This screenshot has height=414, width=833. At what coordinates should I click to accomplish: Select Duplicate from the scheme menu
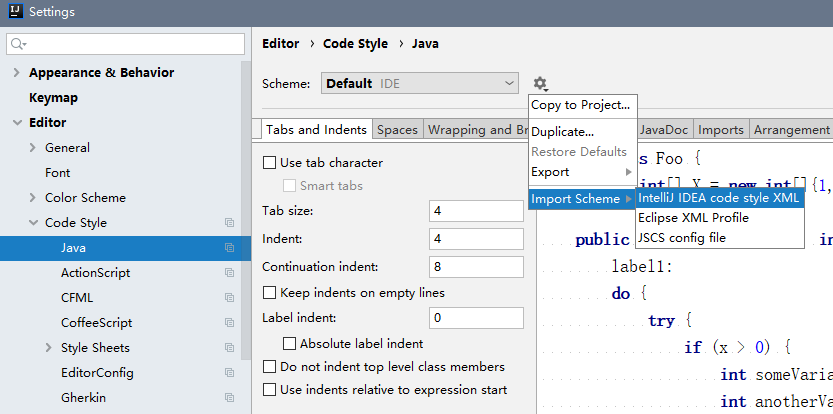[583, 132]
